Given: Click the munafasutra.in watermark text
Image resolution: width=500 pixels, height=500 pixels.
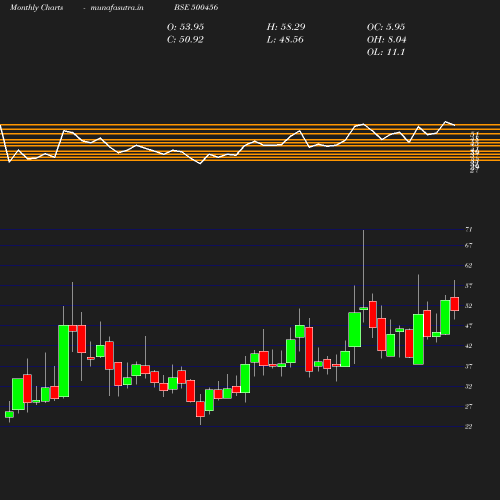Looking at the screenshot, I should 117,7.
